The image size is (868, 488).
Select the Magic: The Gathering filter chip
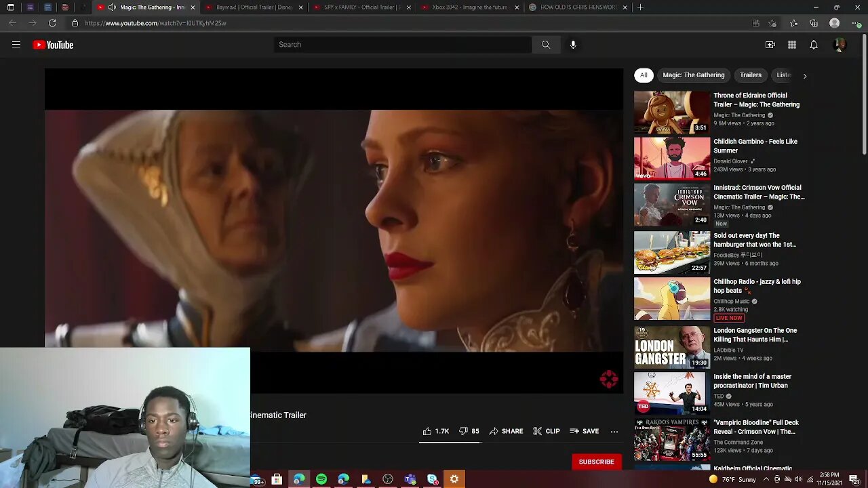694,75
